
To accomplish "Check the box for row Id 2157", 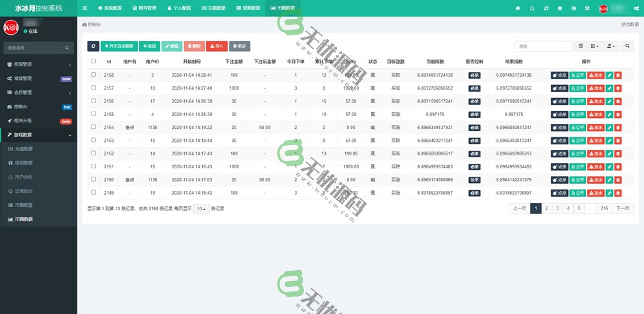I will 93,88.
